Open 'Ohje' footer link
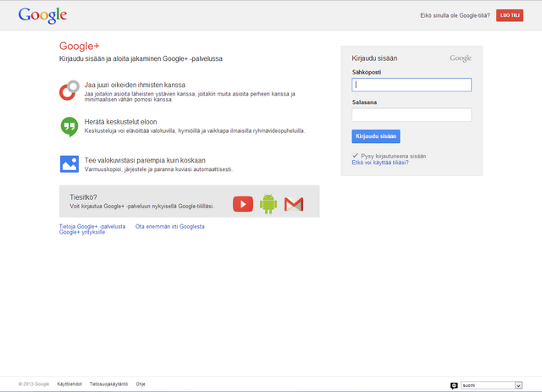The height and width of the screenshot is (392, 542). pos(141,384)
